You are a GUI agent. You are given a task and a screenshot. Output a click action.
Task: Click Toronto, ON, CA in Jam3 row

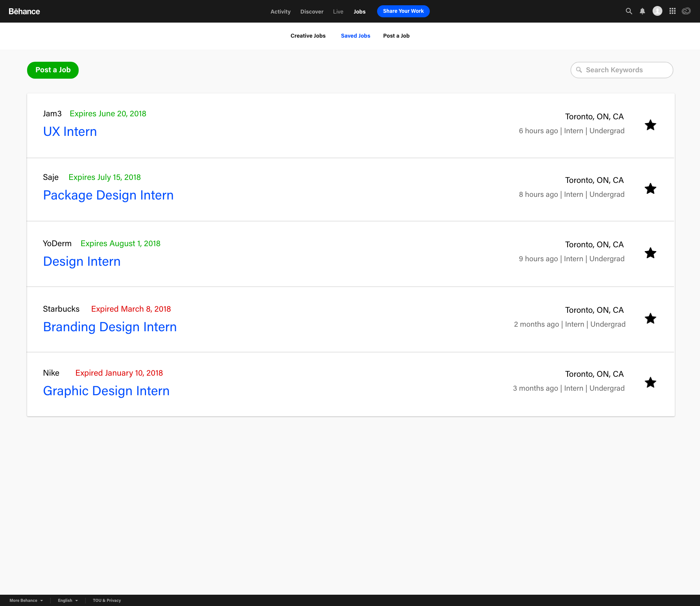point(594,117)
